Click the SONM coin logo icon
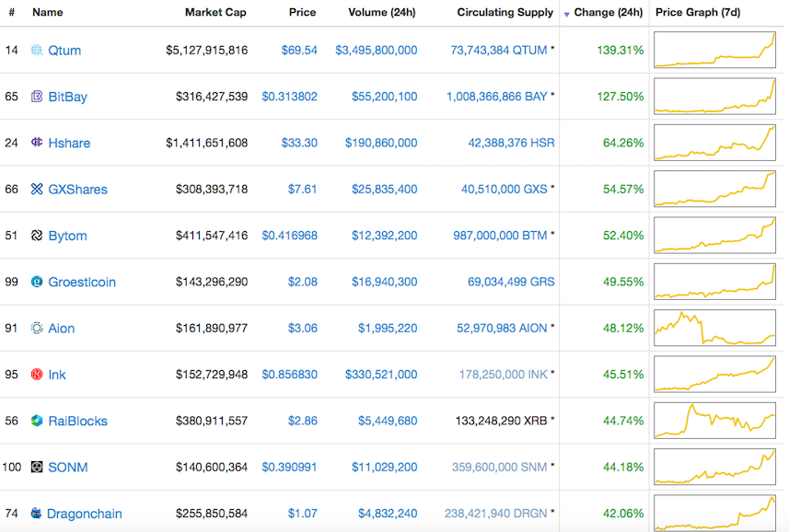 coord(37,467)
